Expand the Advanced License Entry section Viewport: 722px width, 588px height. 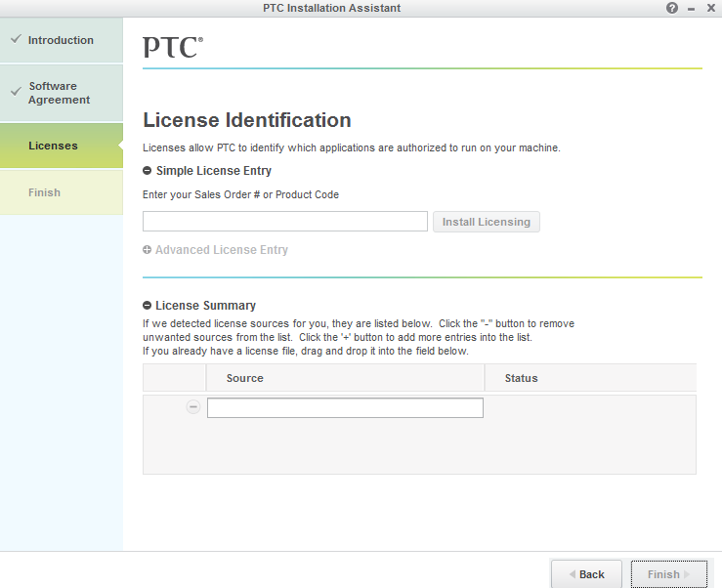tap(147, 250)
